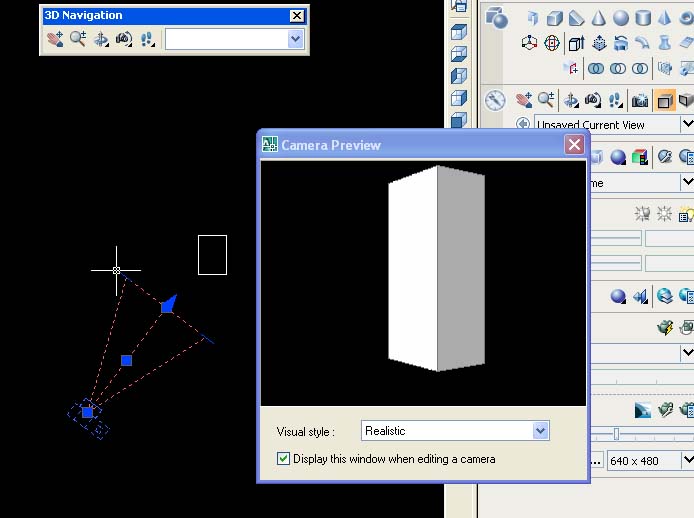Uncheck Display this window when editing camera
The width and height of the screenshot is (694, 518).
tap(284, 459)
